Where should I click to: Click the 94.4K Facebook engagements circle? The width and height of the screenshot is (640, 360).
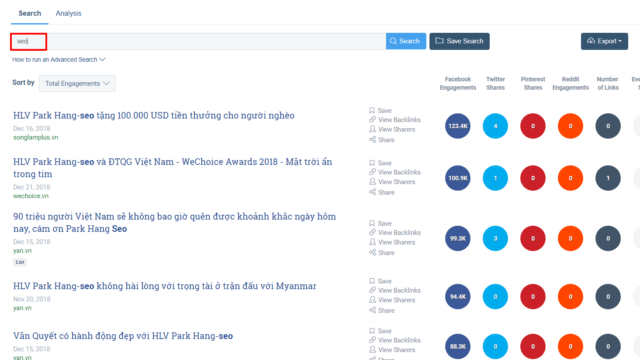coord(458,297)
